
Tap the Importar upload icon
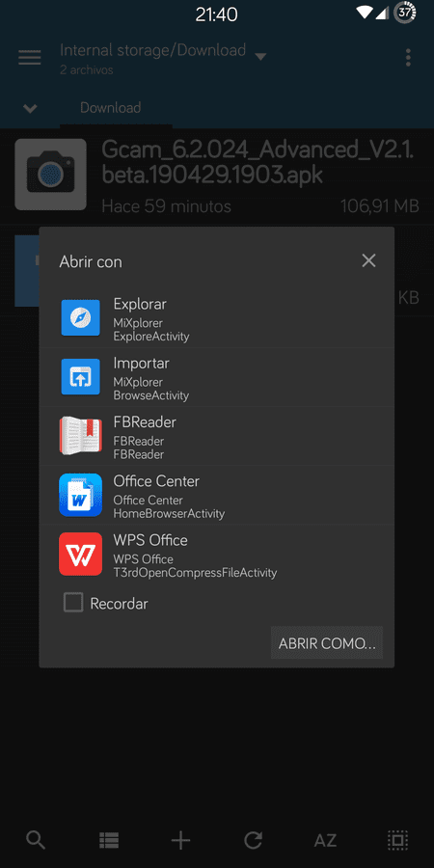coord(80,377)
